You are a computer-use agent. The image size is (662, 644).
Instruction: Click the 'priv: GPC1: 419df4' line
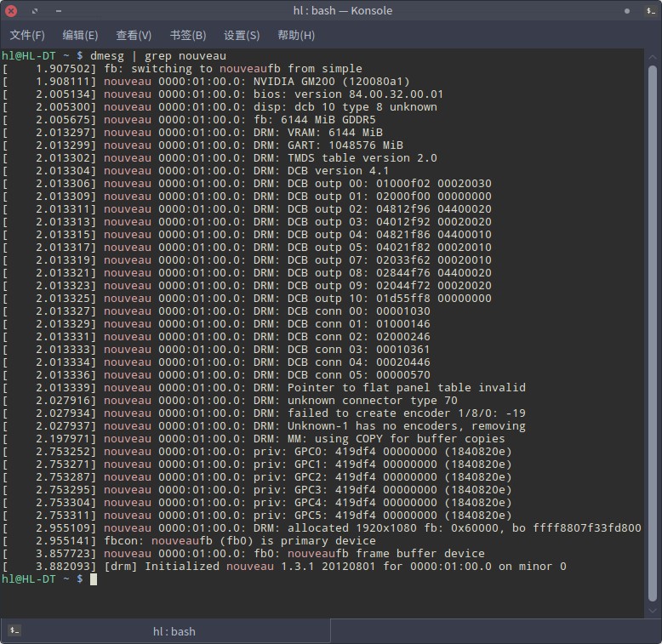pyautogui.click(x=257, y=464)
